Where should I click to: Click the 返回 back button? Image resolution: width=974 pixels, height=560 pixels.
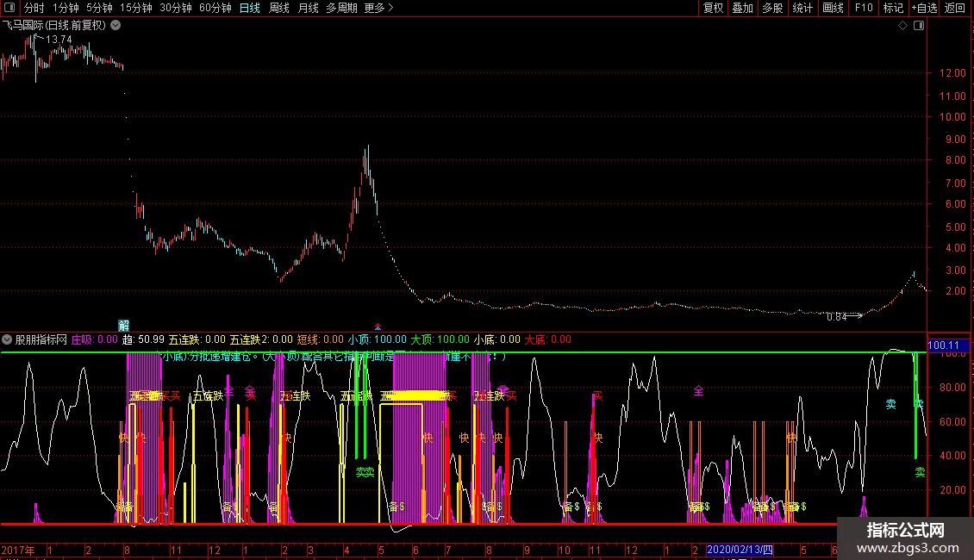pyautogui.click(x=955, y=9)
